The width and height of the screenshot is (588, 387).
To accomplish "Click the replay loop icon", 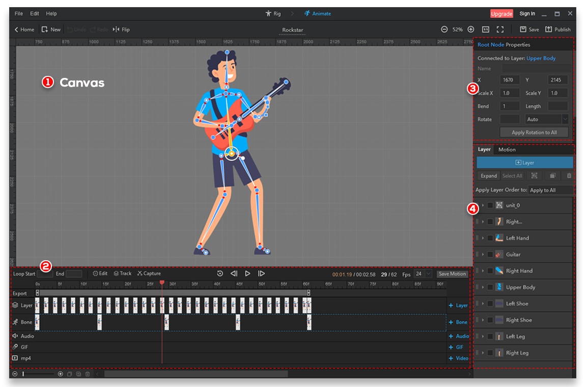I will 220,274.
